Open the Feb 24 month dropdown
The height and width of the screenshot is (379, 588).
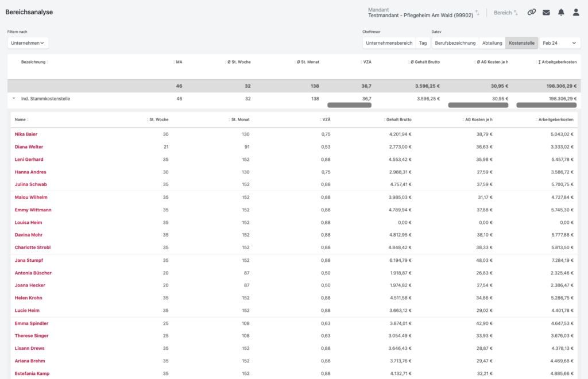pyautogui.click(x=559, y=42)
